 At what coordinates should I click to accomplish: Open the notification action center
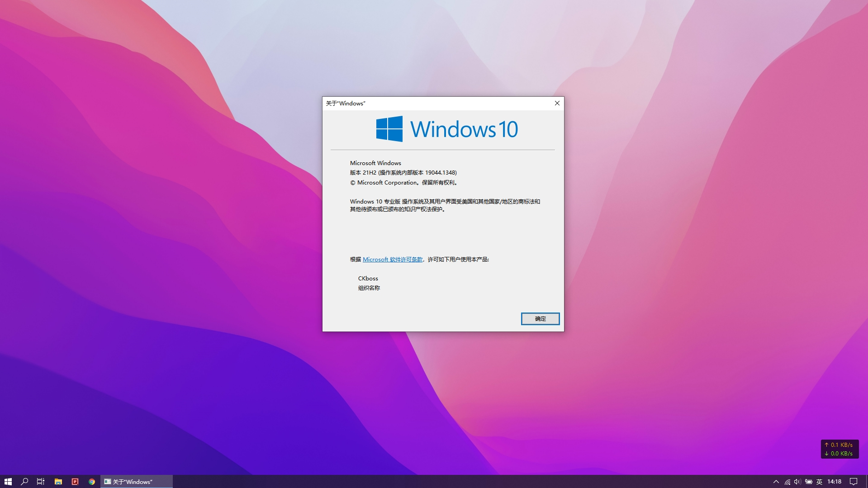coord(854,482)
